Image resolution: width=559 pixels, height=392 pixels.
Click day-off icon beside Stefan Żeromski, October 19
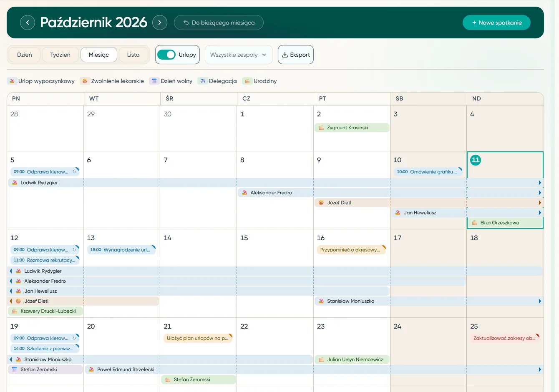(x=15, y=369)
